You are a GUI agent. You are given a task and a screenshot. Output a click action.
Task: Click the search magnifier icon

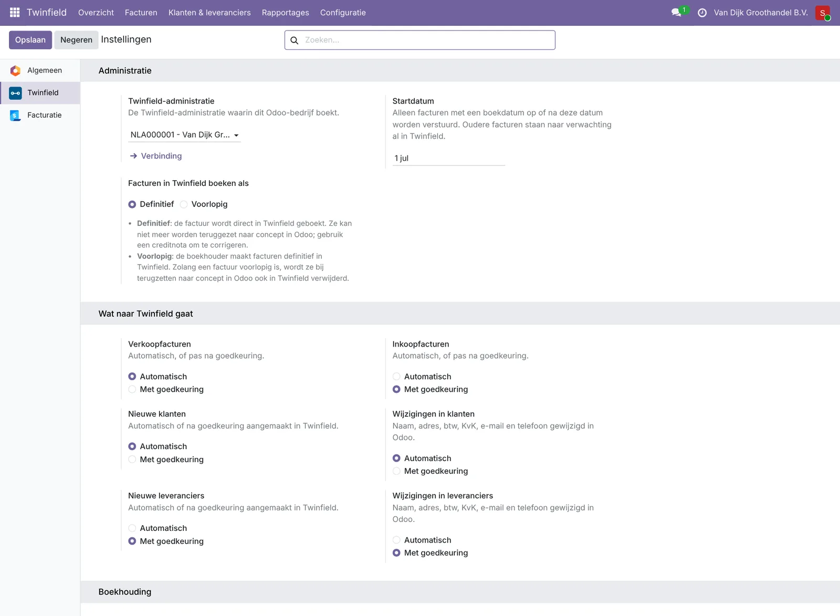295,40
